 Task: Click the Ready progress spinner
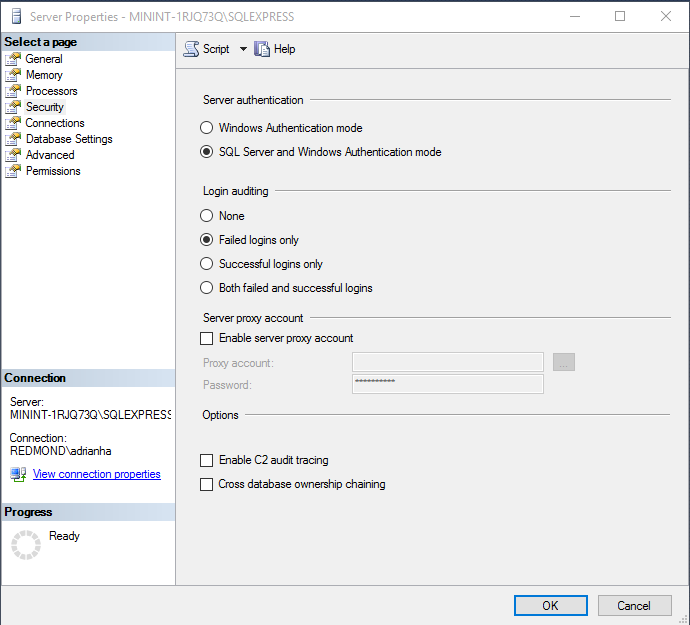point(26,545)
